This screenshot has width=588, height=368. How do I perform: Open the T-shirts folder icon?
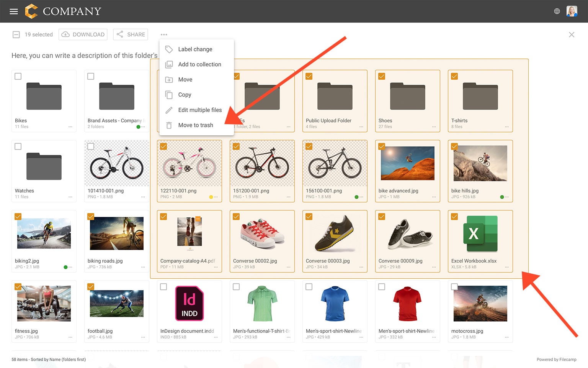pos(480,96)
